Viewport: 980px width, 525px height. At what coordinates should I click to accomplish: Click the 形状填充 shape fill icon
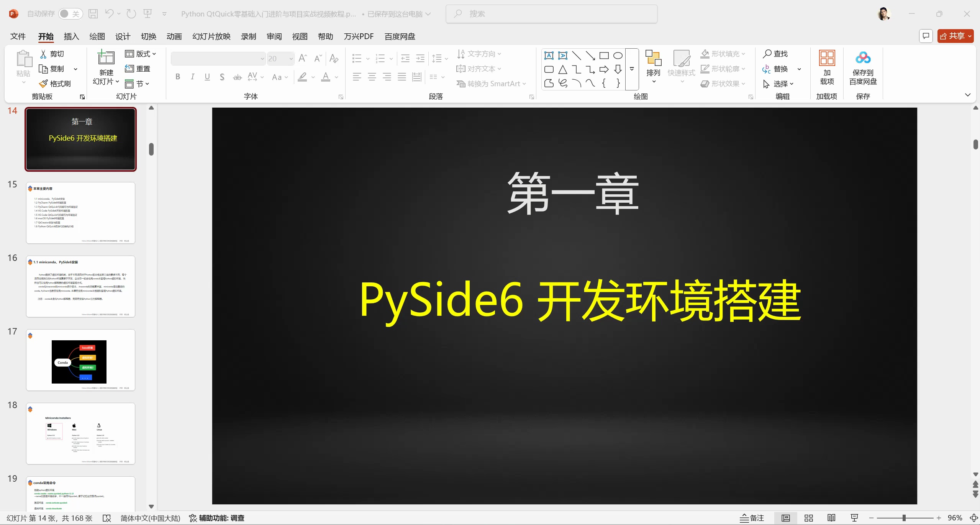[x=705, y=54]
